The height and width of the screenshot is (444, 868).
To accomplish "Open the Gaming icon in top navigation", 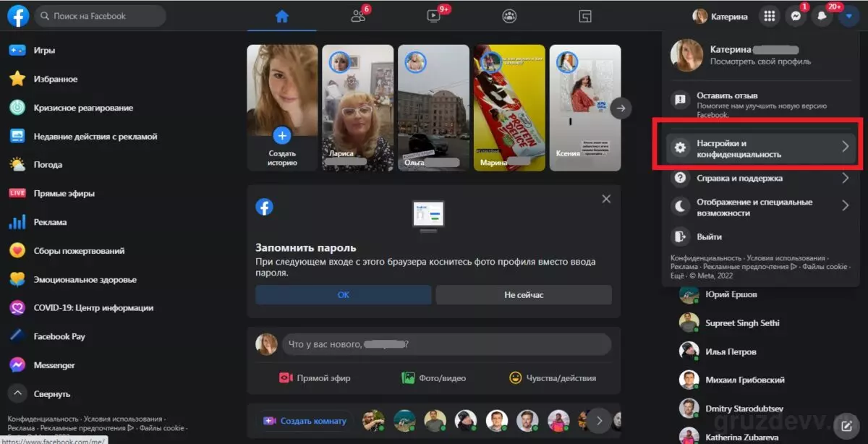I will [x=586, y=15].
